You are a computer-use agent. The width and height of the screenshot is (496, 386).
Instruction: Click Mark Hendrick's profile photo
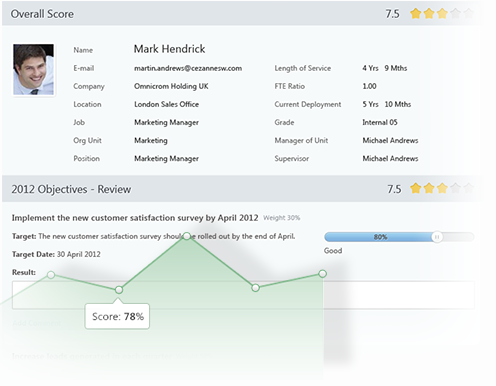coord(33,69)
